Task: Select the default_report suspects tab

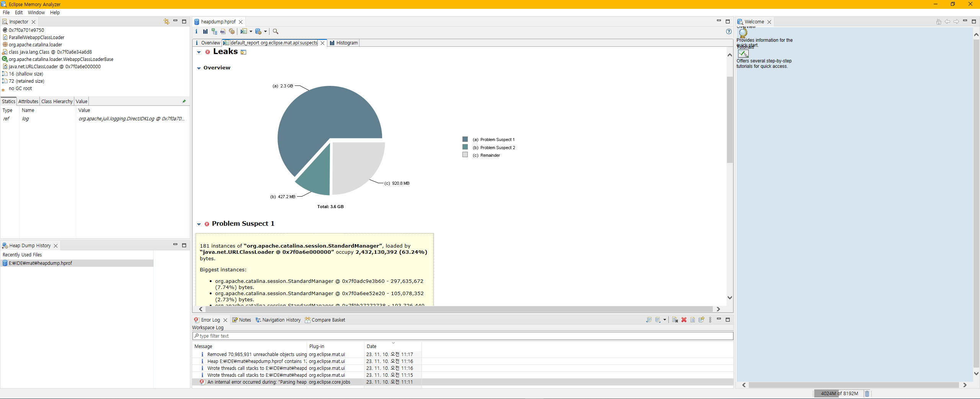Action: [274, 43]
